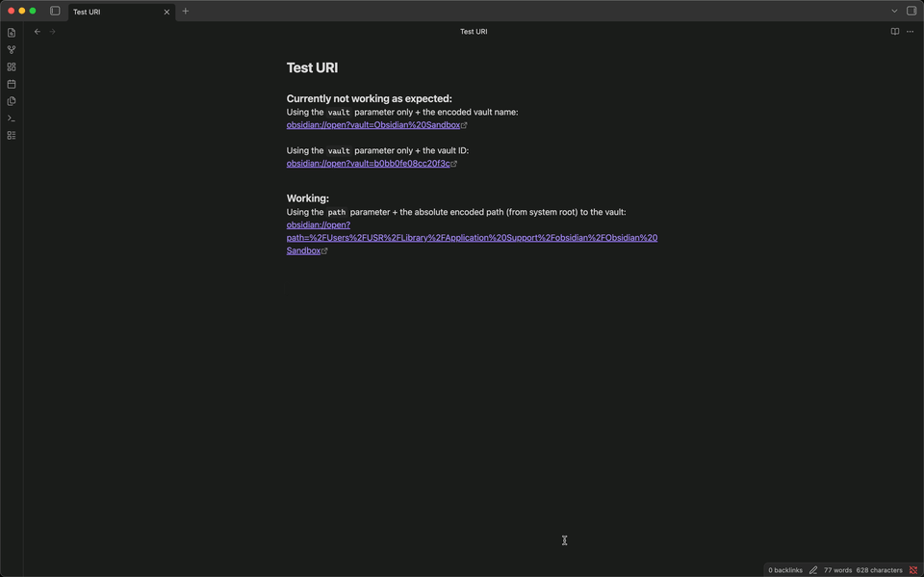Click the list-style icon at the ribbon bottom
This screenshot has height=577, width=924.
pos(12,135)
